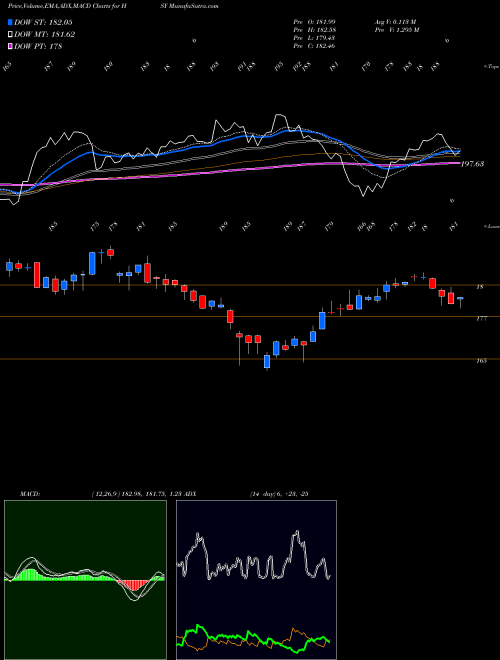The height and width of the screenshot is (660, 500).
Task: Click the 'Avg V: 0.113 M' volume text
Action: point(395,21)
